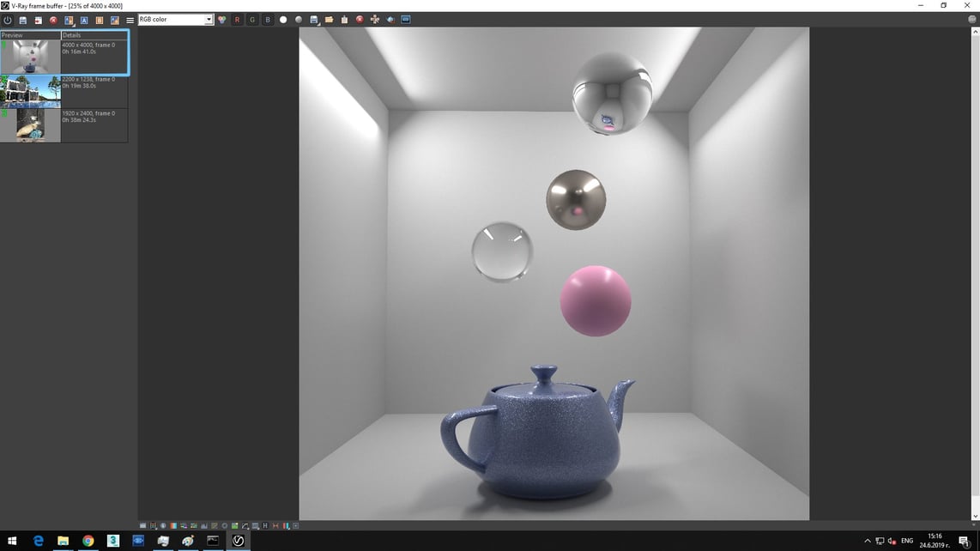
Task: Click the gray circle monochrome mode icon
Action: tap(299, 20)
